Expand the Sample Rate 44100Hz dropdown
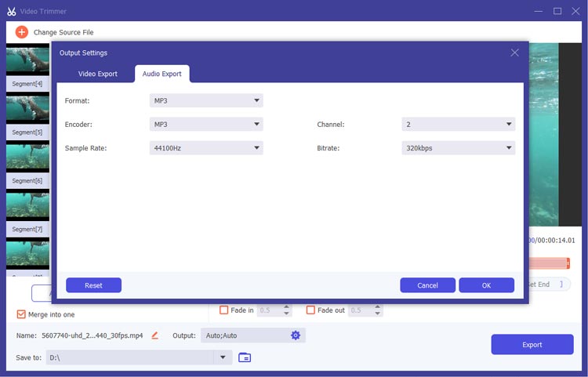The image size is (588, 377). [206, 147]
